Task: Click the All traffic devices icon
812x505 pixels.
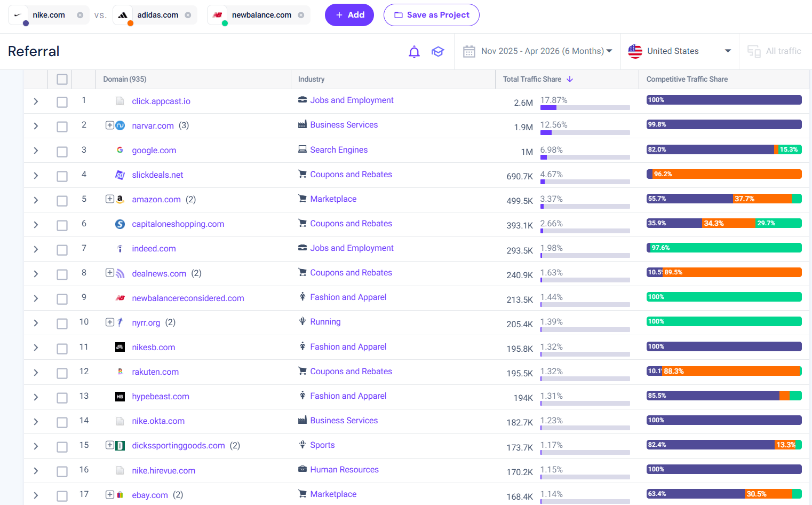Action: [754, 51]
